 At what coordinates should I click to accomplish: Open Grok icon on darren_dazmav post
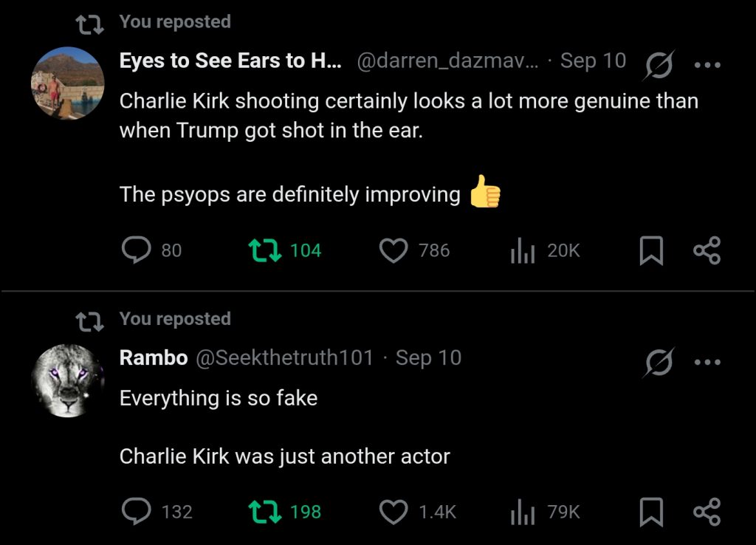pyautogui.click(x=657, y=66)
